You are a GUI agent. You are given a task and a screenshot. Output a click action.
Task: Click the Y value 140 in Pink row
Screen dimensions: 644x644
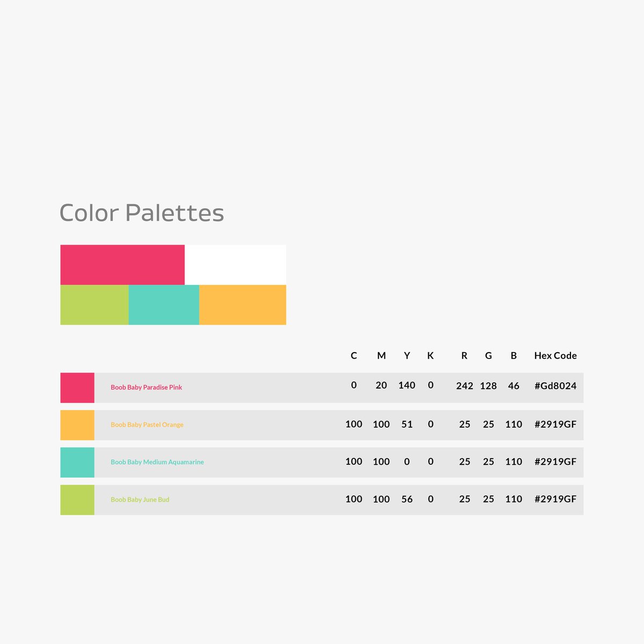tap(407, 385)
